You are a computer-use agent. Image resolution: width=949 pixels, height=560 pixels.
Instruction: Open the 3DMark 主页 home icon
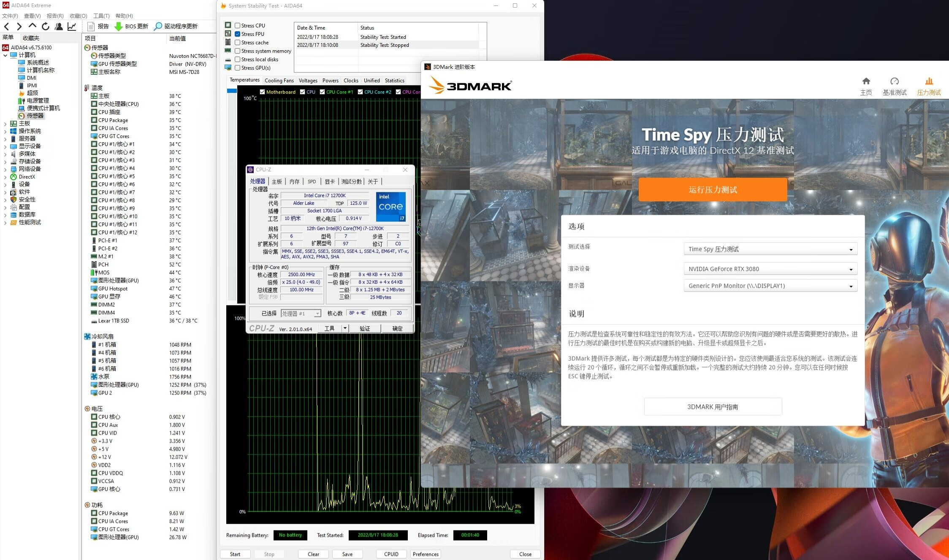866,81
